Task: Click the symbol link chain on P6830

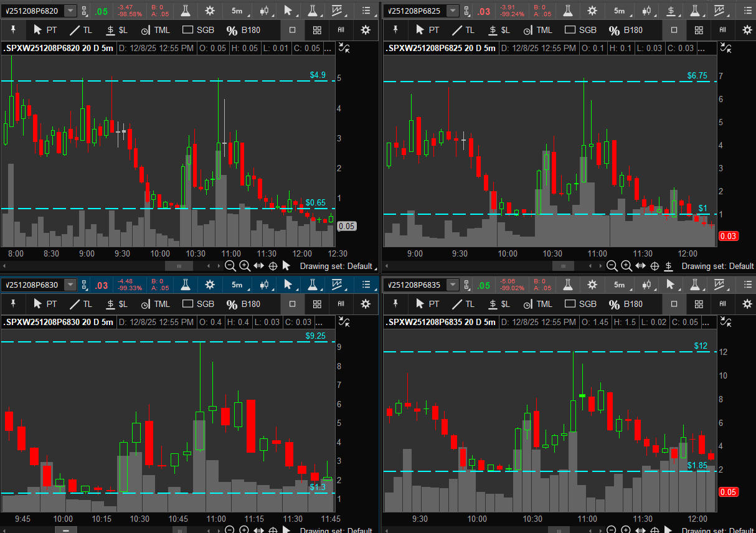Action: 85,285
